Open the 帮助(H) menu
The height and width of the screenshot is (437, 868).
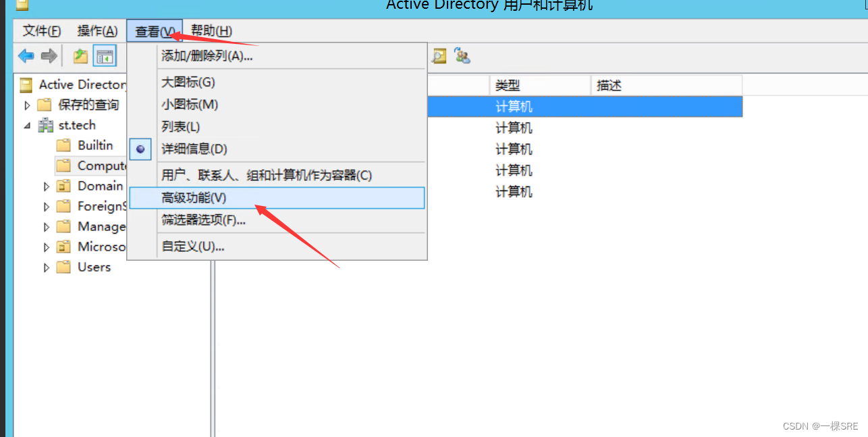point(211,31)
